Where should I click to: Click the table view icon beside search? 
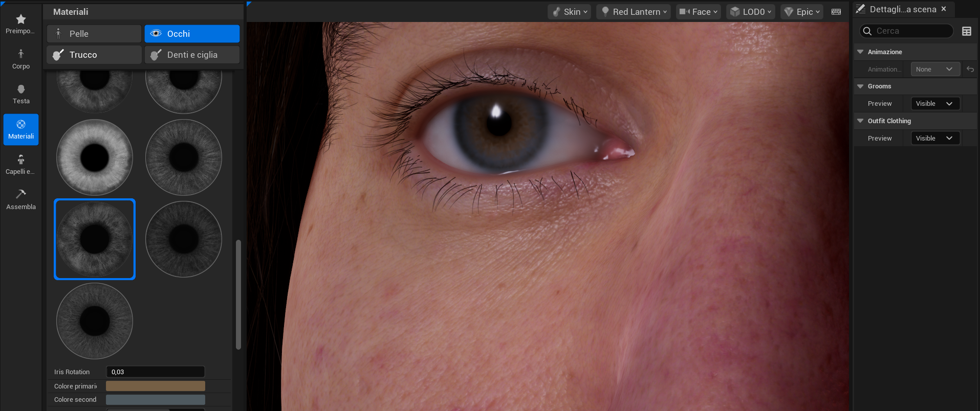966,31
